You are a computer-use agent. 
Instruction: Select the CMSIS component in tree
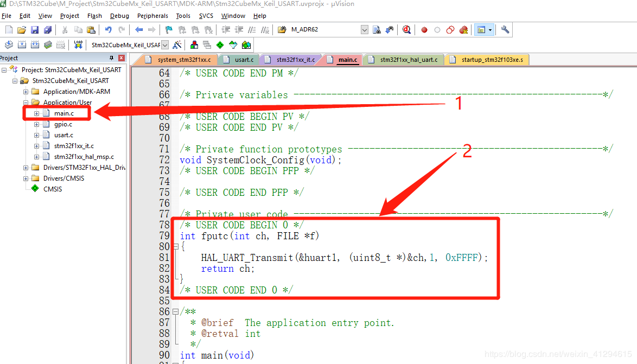pos(53,189)
